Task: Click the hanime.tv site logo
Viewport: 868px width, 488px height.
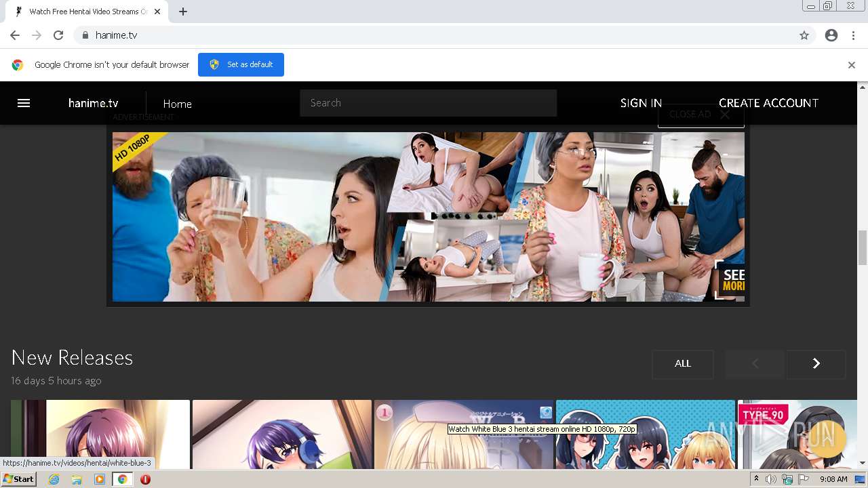Action: coord(94,103)
